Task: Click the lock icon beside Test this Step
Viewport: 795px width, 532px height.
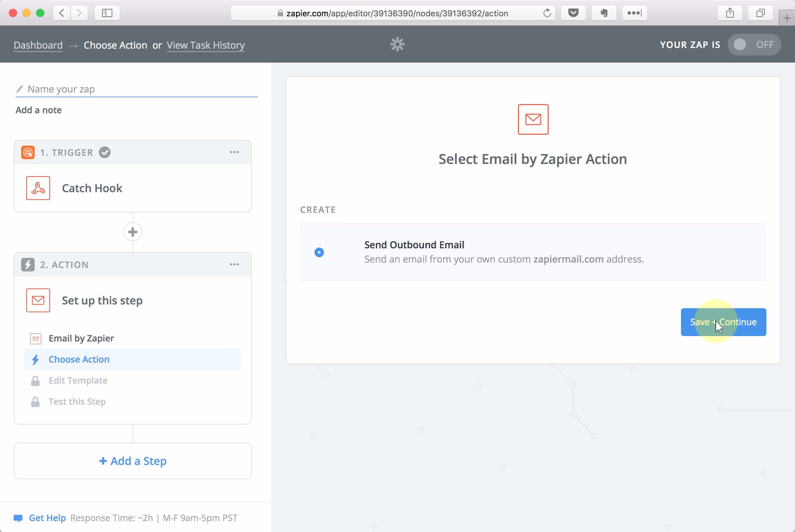Action: tap(35, 402)
